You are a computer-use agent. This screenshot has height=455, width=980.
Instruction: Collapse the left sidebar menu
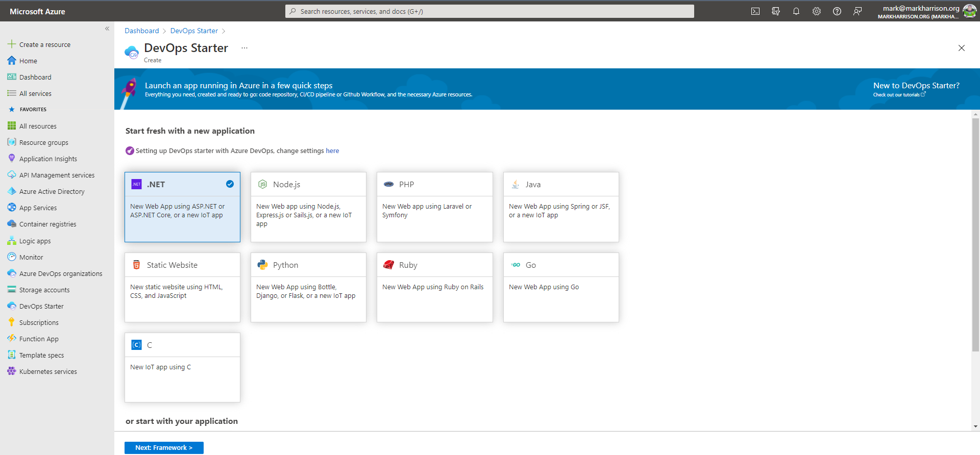tap(107, 29)
